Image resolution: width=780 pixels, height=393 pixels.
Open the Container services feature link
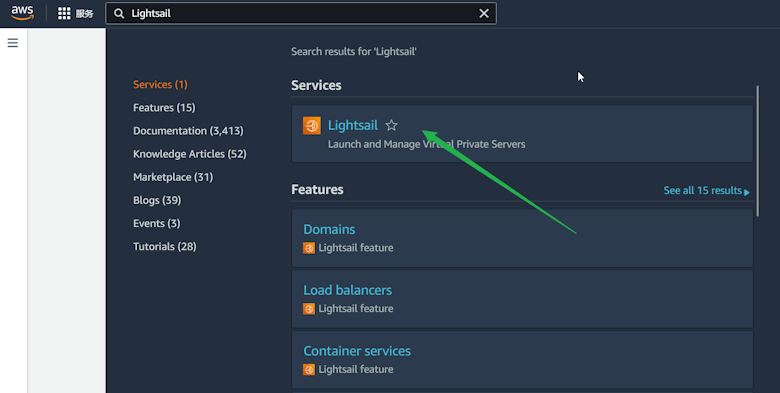(x=357, y=351)
